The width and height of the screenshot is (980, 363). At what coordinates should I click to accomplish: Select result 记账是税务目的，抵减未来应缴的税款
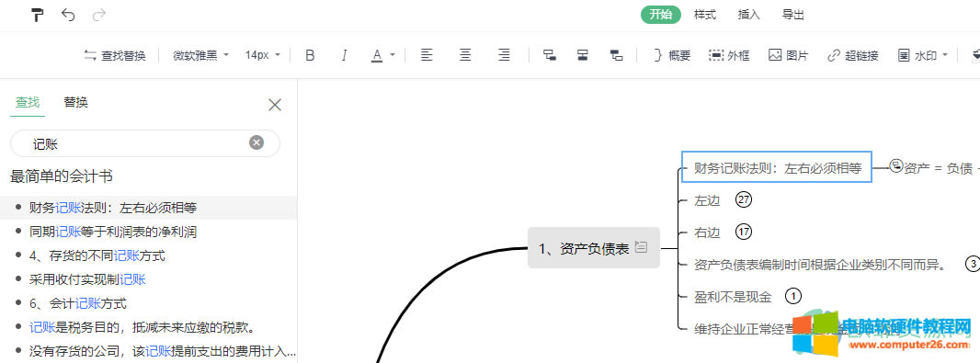[149, 327]
